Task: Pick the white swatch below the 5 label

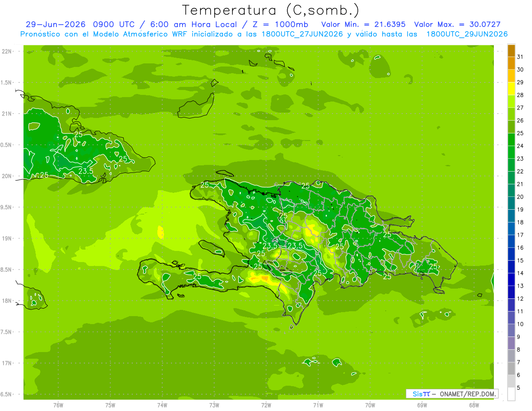Action: pos(511,394)
